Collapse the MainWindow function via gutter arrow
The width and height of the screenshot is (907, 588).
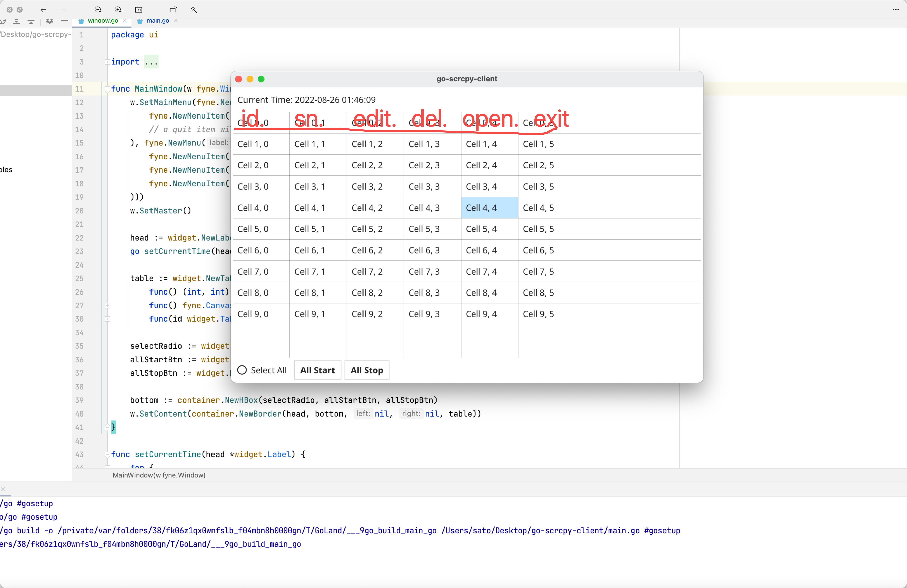pos(107,89)
